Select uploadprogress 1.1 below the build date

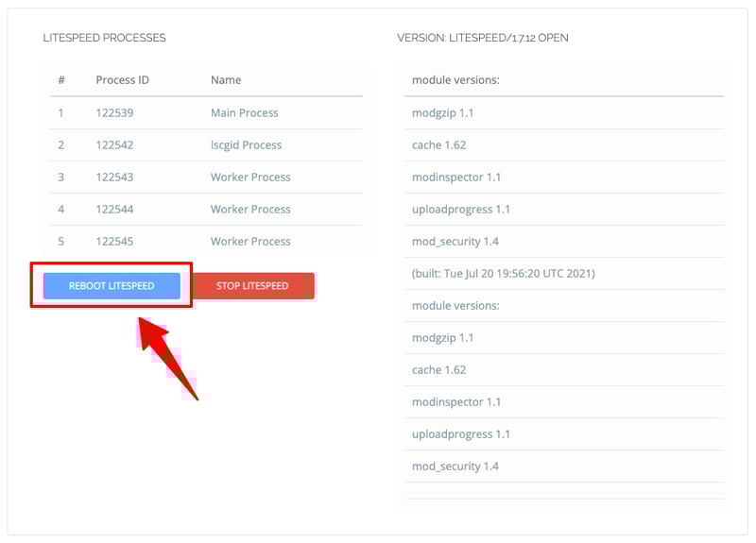pos(460,434)
